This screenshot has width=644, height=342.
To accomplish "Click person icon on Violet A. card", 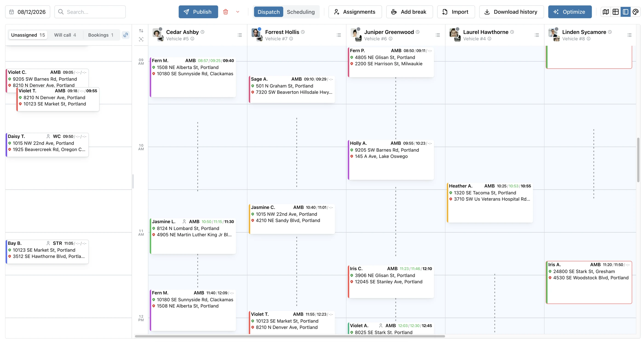I will click(x=381, y=325).
